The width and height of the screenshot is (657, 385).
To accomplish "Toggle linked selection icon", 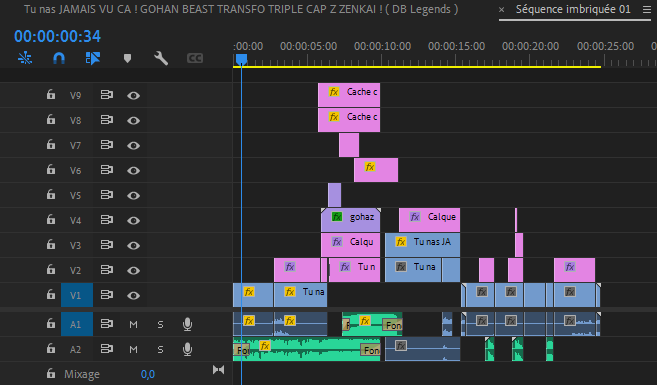I will pyautogui.click(x=93, y=58).
